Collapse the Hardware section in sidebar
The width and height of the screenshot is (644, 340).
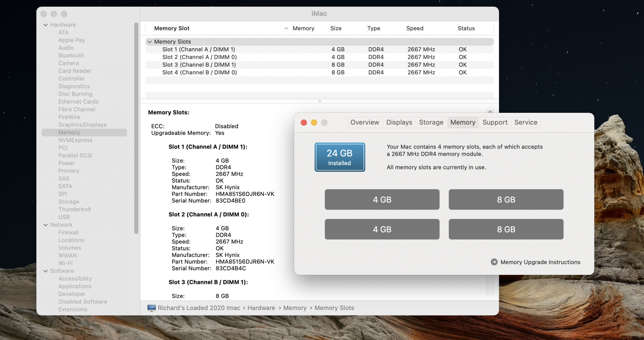coord(46,25)
